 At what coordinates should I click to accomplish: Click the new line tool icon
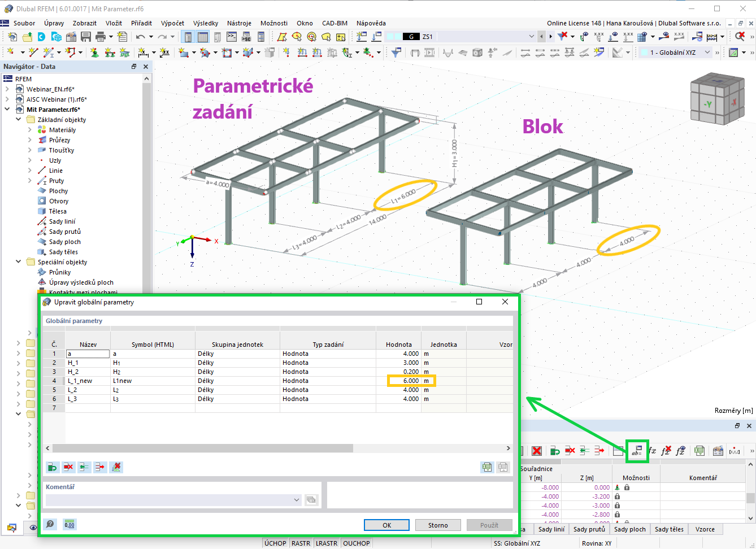point(33,53)
